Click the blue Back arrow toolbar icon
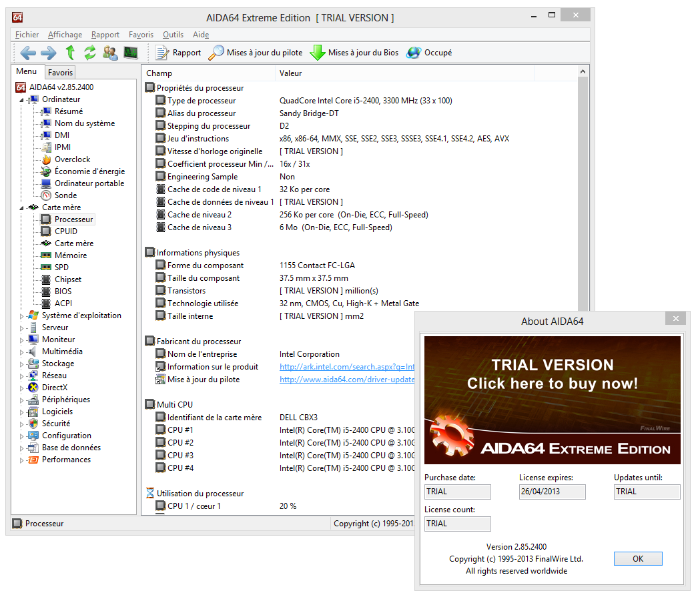700x599 pixels. (28, 53)
